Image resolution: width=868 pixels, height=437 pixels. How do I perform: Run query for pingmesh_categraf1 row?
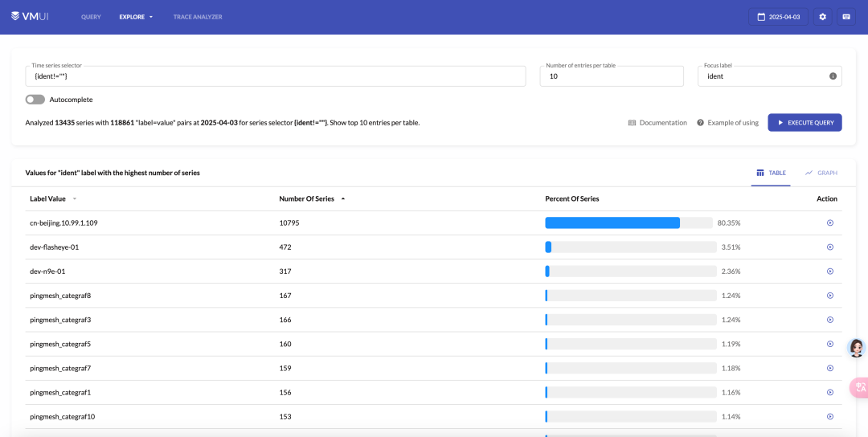point(829,392)
